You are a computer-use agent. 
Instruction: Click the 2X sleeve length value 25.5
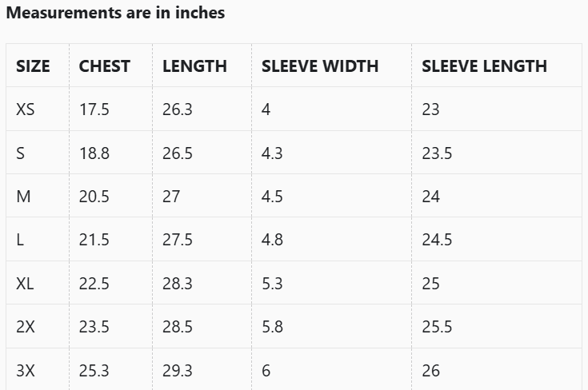point(437,327)
